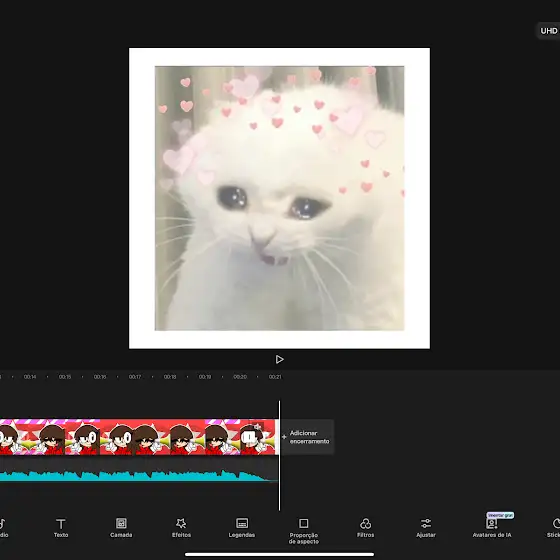
Task: Open the Efeitos tool
Action: (x=181, y=528)
